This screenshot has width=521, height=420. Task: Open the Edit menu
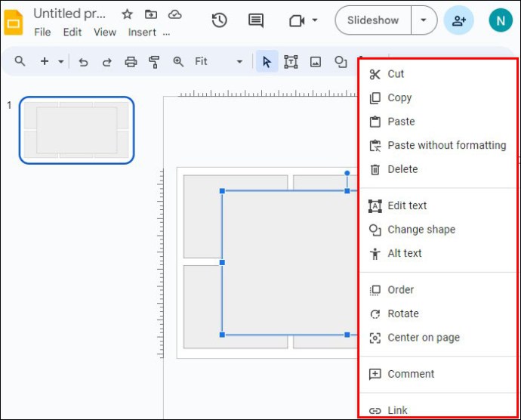pyautogui.click(x=72, y=32)
